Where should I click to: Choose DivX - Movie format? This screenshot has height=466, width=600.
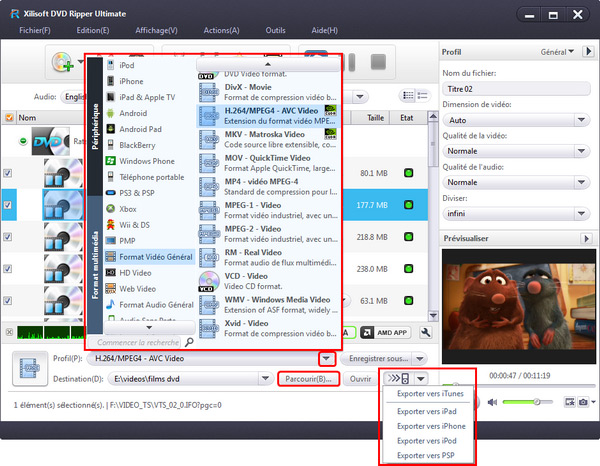268,92
